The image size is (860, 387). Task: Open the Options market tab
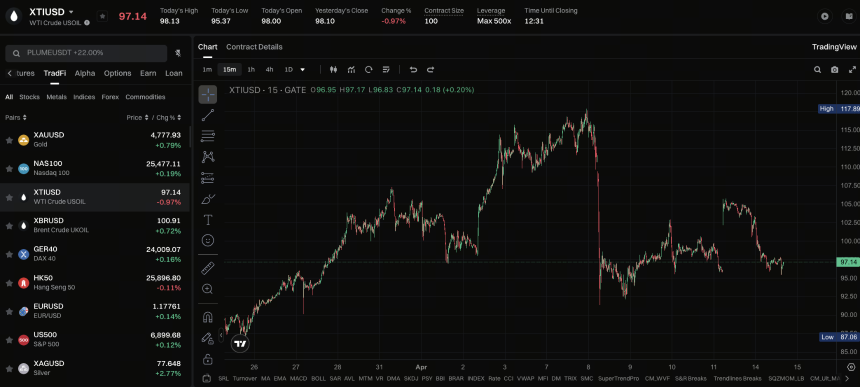(117, 73)
